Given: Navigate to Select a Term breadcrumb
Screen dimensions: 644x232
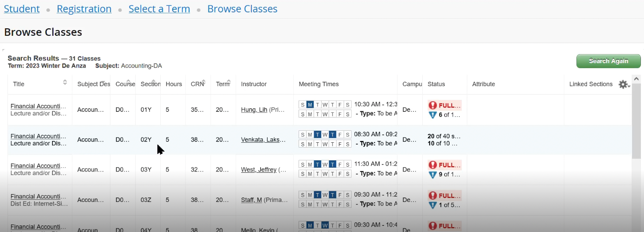Looking at the screenshot, I should tap(159, 9).
